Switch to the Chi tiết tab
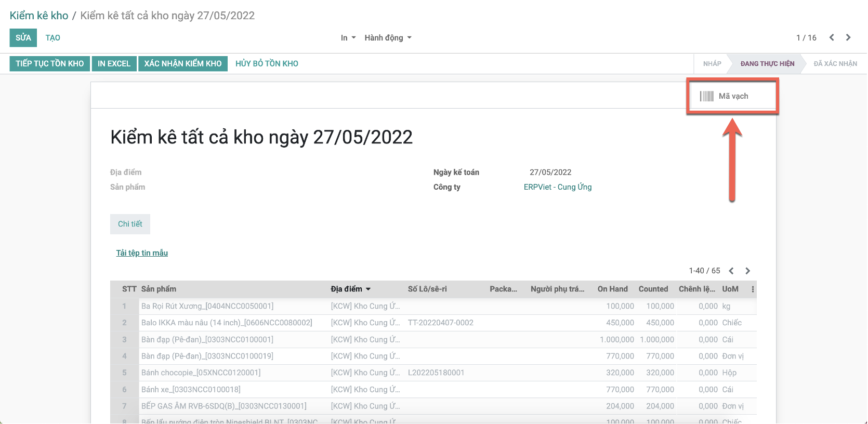Screen dimensions: 868x424 [x=130, y=224]
